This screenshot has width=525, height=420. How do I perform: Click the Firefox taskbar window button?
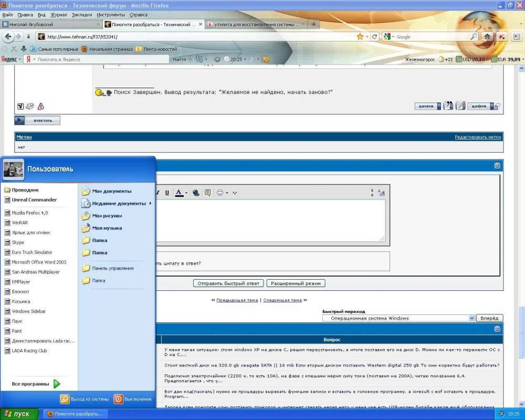[x=75, y=414]
